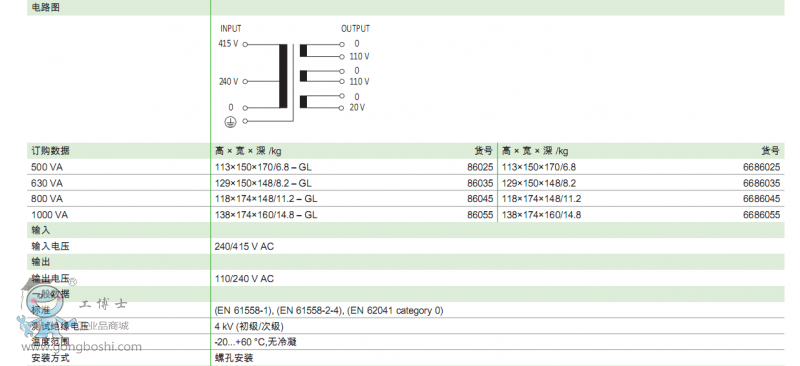Click the 订购数据 section header
Image resolution: width=800 pixels, height=366 pixels.
point(50,151)
